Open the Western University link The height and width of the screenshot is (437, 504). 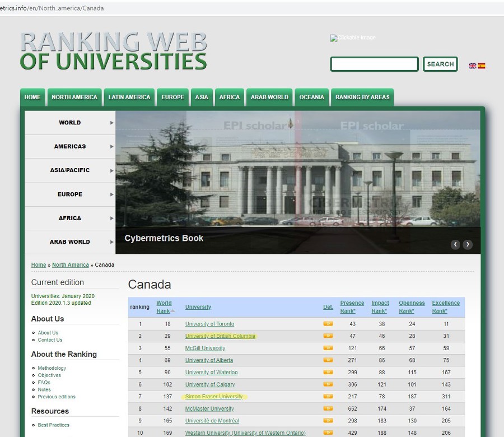[x=245, y=433]
